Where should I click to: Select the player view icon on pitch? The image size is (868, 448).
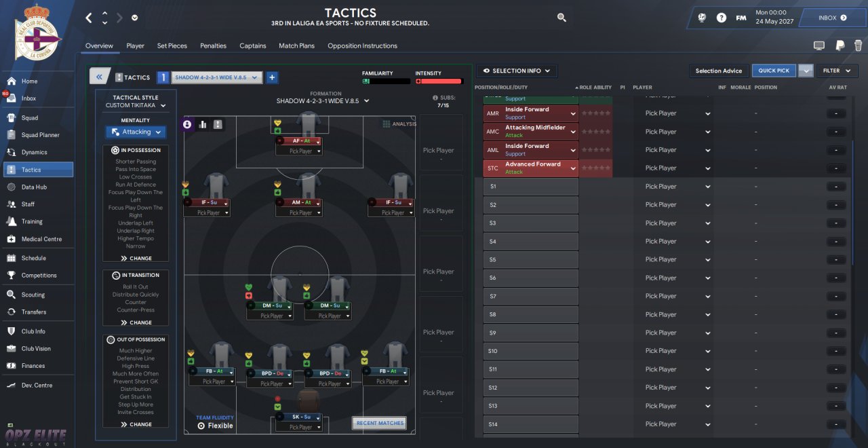(x=187, y=124)
